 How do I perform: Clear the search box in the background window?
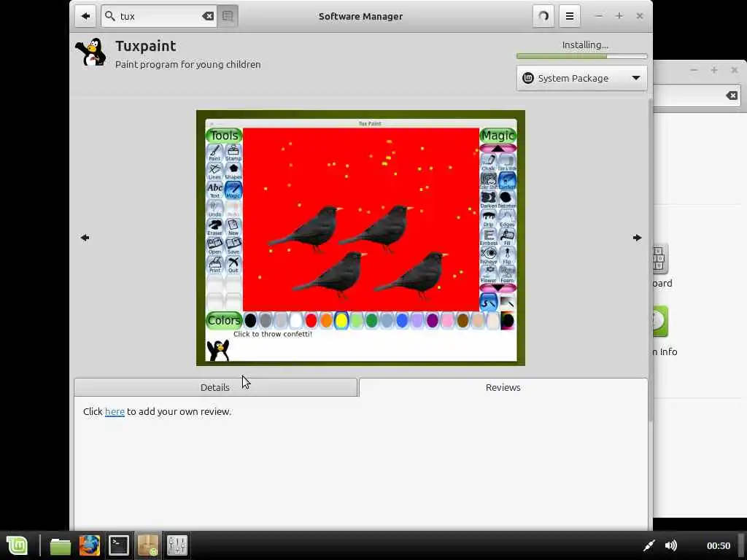click(x=732, y=96)
